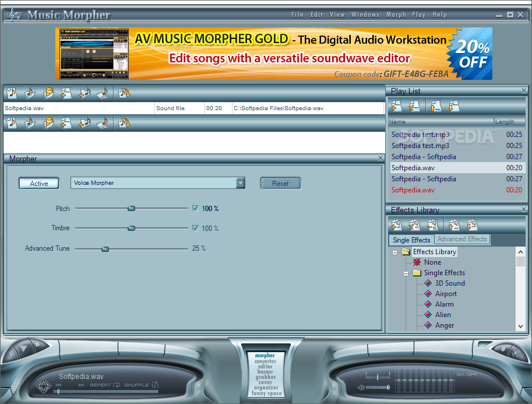This screenshot has width=532, height=404.
Task: Collapse the Single Effects folder
Action: pyautogui.click(x=406, y=273)
